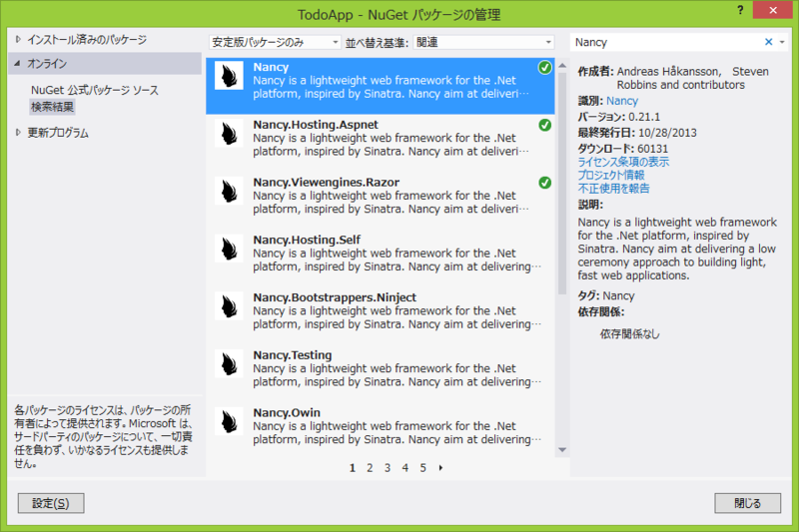
Task: Open the Nancy 識別 link
Action: 621,101
